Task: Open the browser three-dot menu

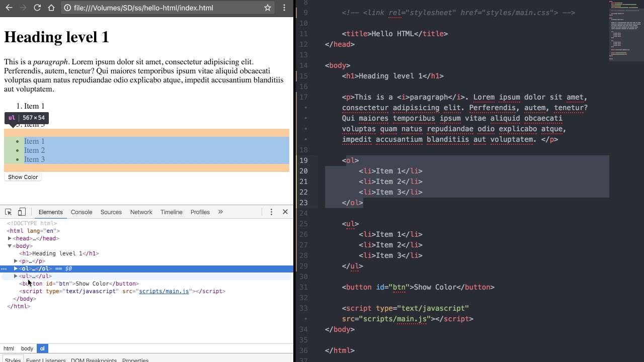Action: point(284,8)
